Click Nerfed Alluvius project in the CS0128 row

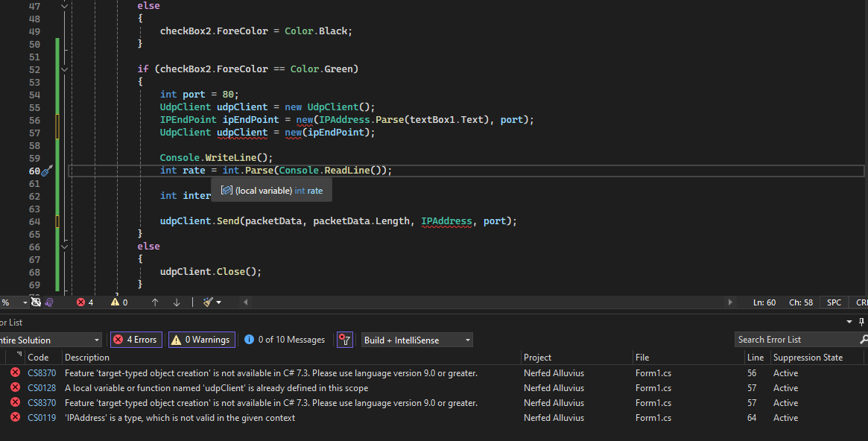(554, 388)
